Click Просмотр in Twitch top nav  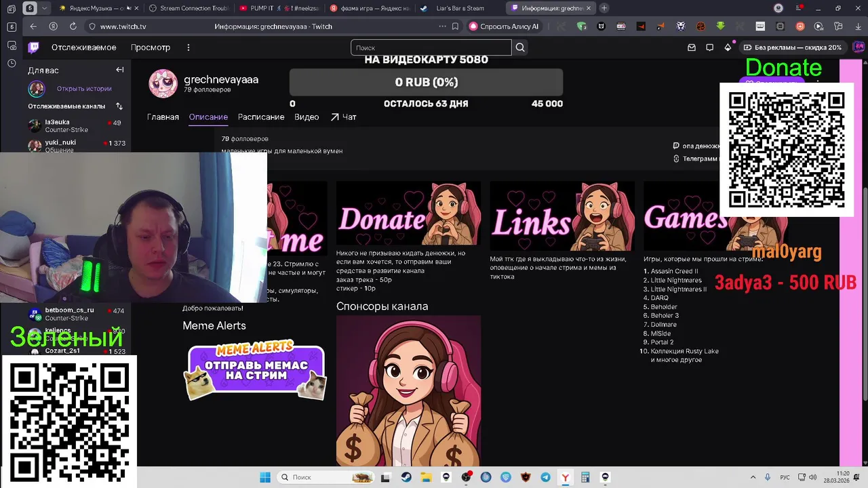coord(151,47)
